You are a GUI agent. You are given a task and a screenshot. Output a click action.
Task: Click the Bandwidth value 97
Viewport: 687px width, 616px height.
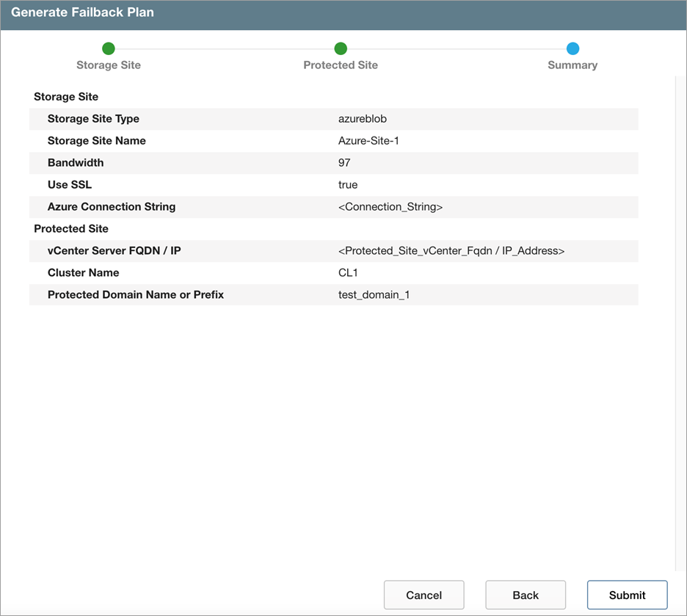pos(344,163)
